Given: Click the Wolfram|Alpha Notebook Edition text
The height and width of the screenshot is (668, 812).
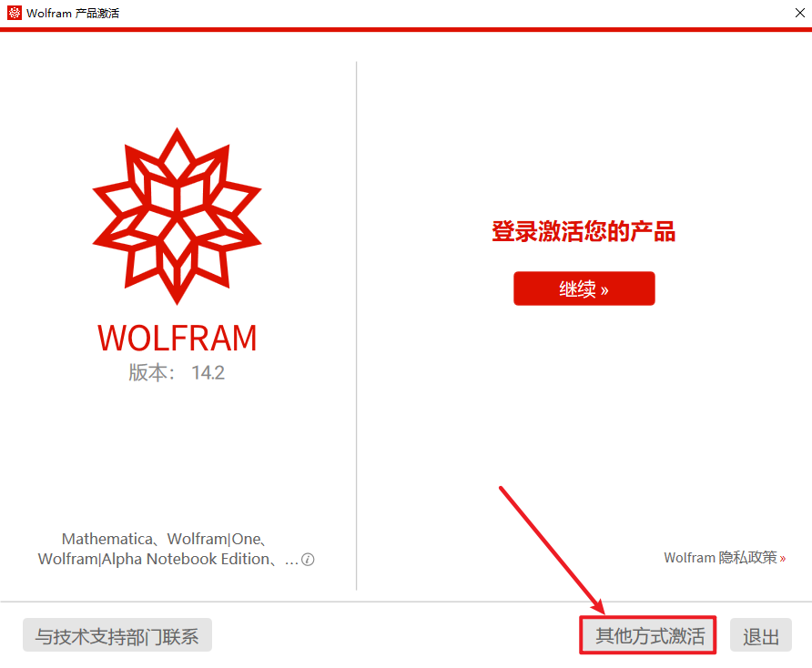Looking at the screenshot, I should 154,560.
